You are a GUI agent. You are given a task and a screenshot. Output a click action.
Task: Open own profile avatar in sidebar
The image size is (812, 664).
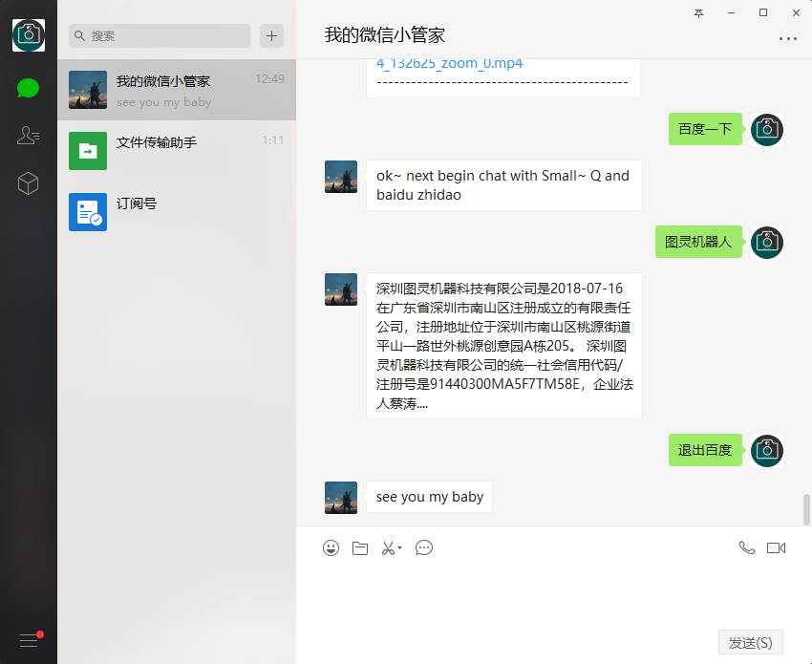point(29,35)
